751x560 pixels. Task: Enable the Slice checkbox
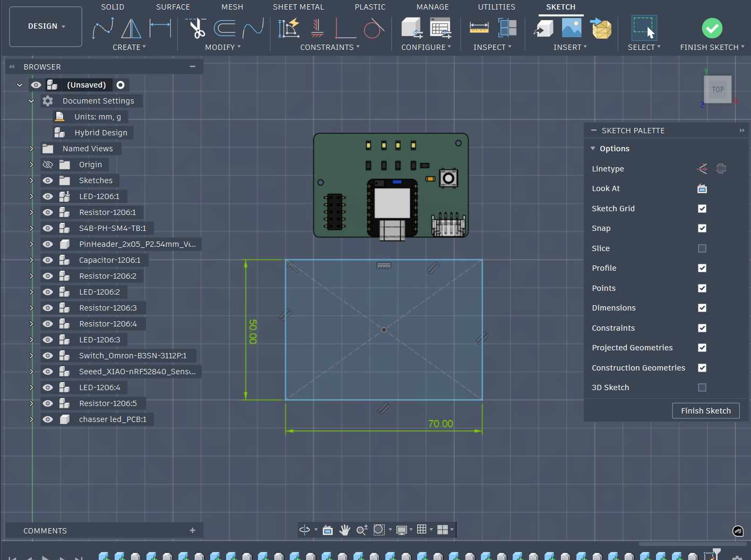702,248
